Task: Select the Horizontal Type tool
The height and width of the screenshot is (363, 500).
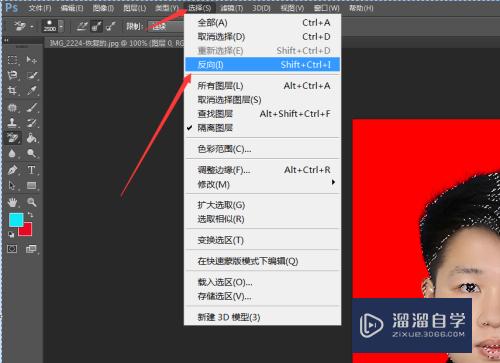Action: tap(32, 170)
